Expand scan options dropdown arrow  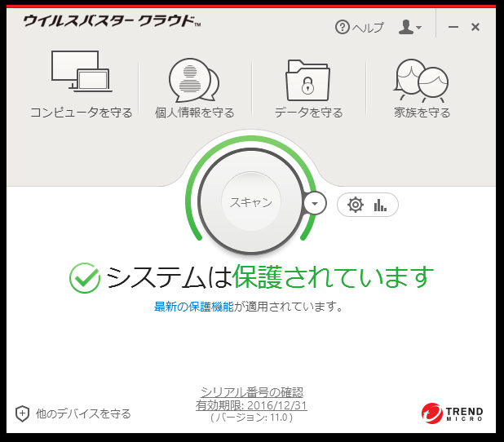pyautogui.click(x=315, y=204)
